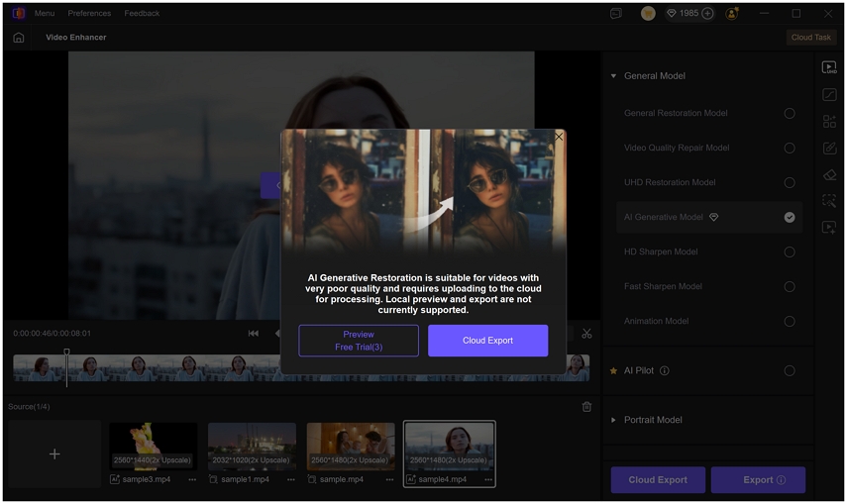Collapse the General Model section
The width and height of the screenshot is (847, 504).
click(613, 76)
